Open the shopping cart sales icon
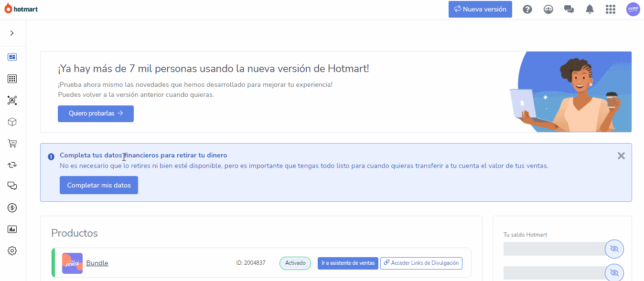Image resolution: width=644 pixels, height=281 pixels. [12, 143]
